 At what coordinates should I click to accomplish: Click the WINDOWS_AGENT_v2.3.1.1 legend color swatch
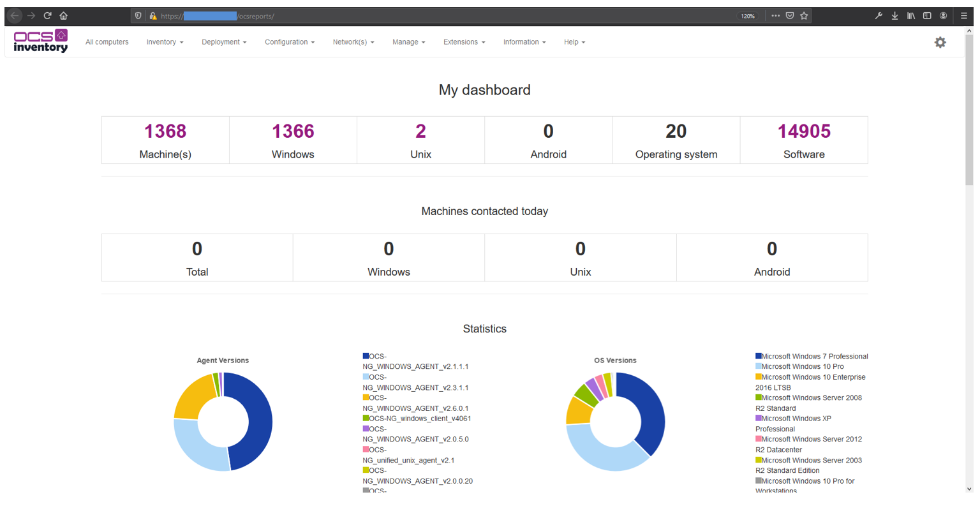pos(366,376)
